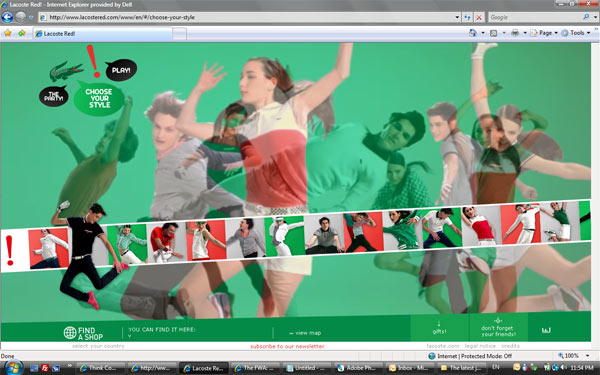Switch to 'Think Co...' taskbar window
Image resolution: width=600 pixels, height=375 pixels.
coord(101,368)
